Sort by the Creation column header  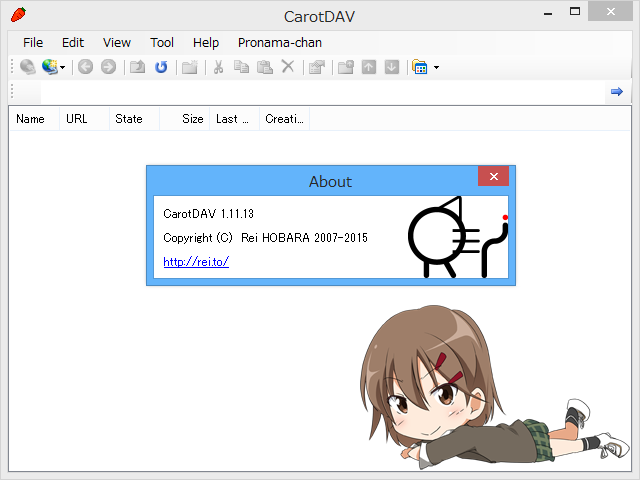pos(284,119)
